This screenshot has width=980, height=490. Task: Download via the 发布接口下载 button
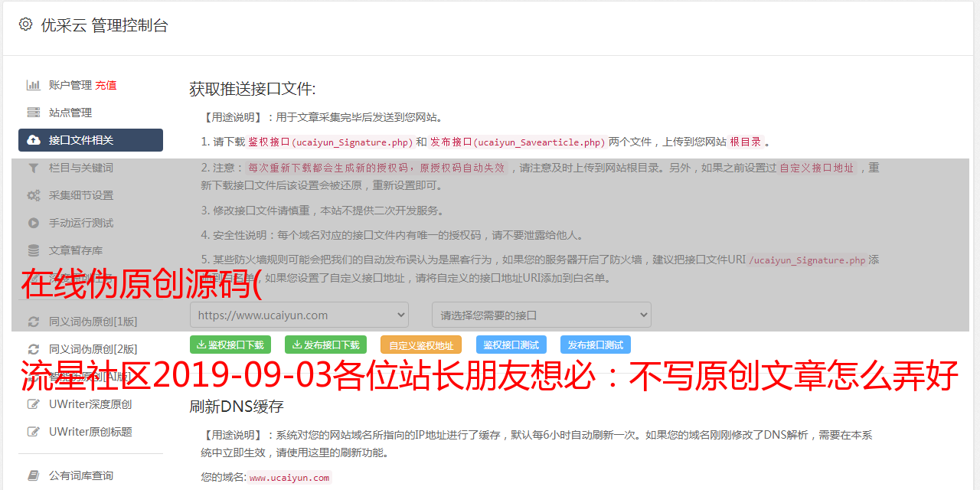tap(325, 345)
